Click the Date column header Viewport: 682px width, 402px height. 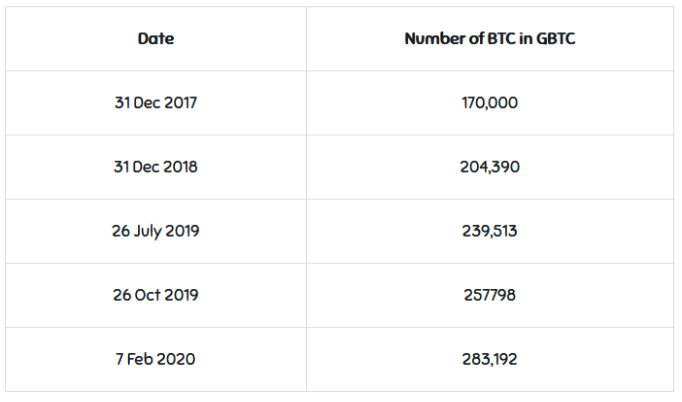[x=156, y=38]
